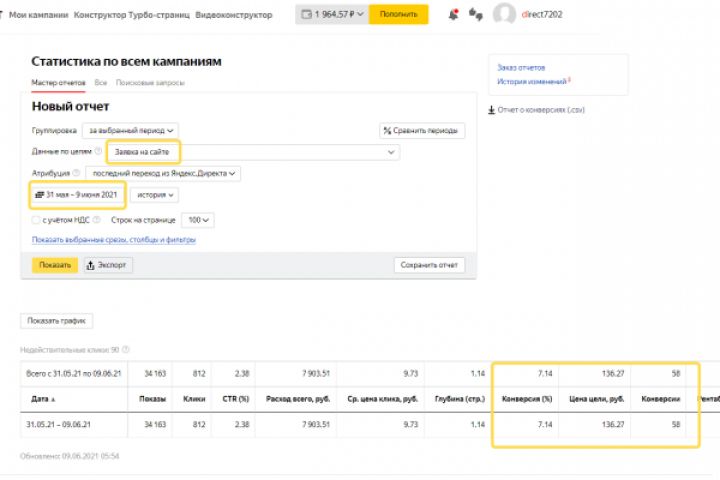Viewport: 720px width, 480px height.
Task: Enable the с учётом НДС checkbox
Action: click(36, 220)
